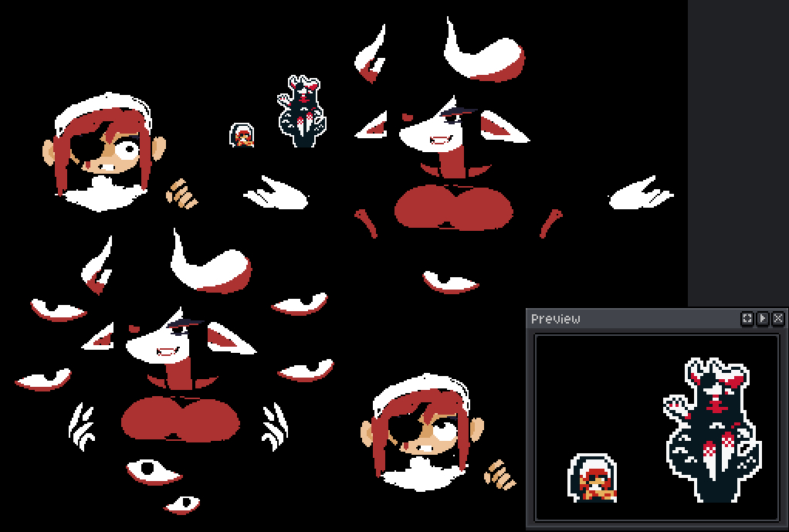Click the white hand at canvas right edge
Image resolution: width=789 pixels, height=532 pixels.
639,195
